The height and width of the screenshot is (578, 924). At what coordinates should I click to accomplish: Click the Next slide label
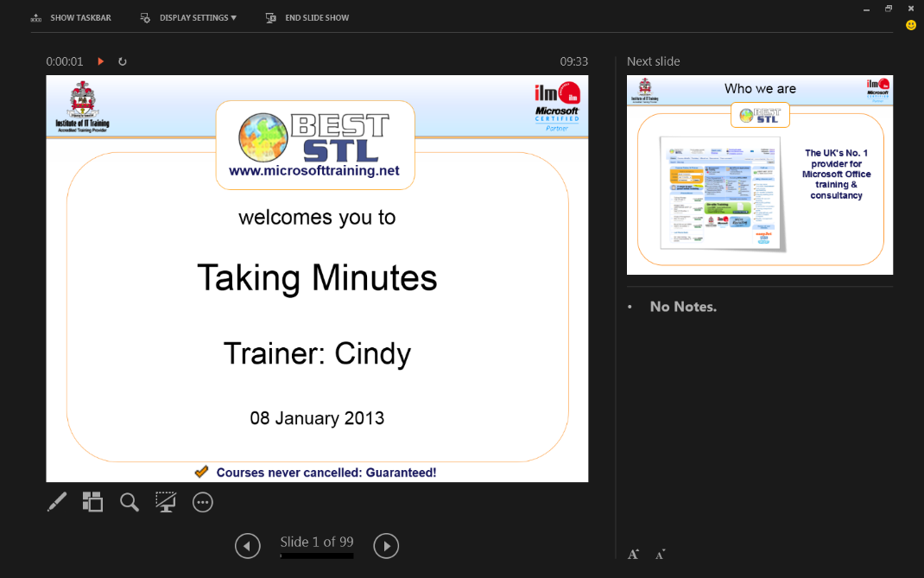point(654,61)
